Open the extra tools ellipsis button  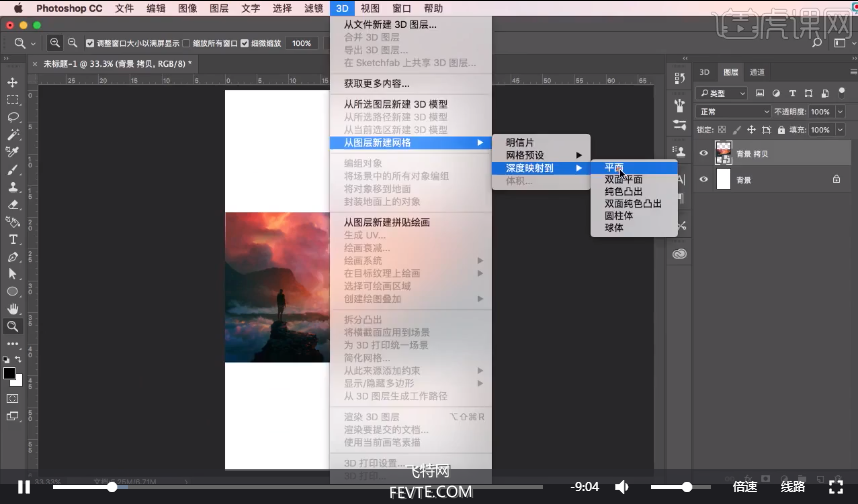click(13, 344)
